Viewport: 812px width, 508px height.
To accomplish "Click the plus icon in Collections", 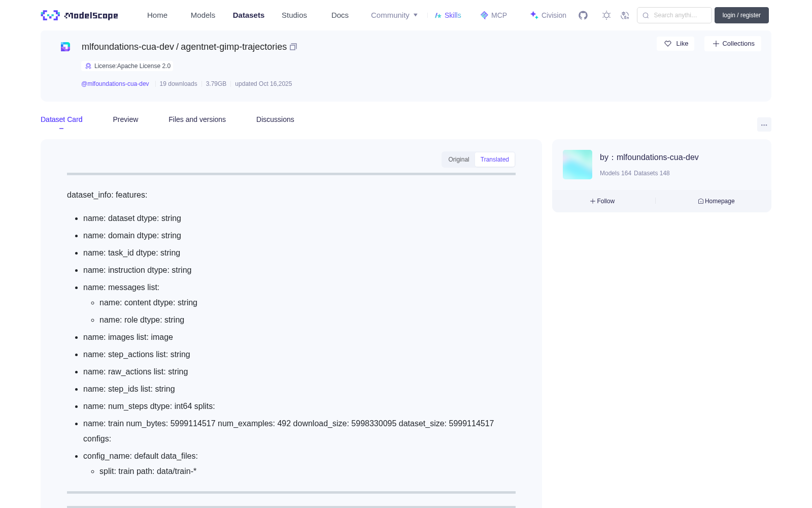I will point(716,44).
